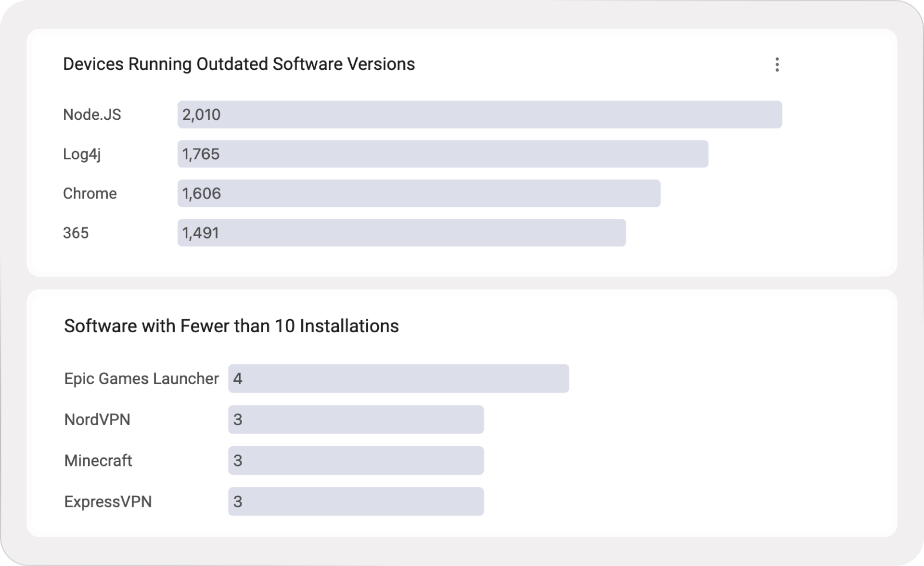Click the Epic Games Launcher bar

[x=398, y=378]
